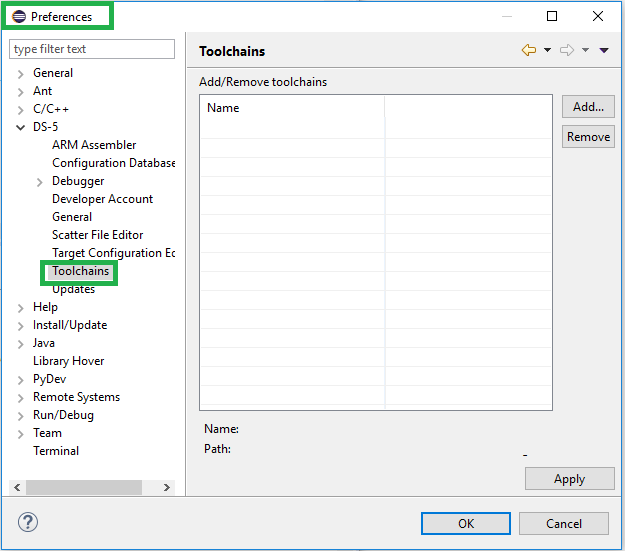This screenshot has width=625, height=551.
Task: Expand the Run/Debug category
Action: [x=21, y=416]
